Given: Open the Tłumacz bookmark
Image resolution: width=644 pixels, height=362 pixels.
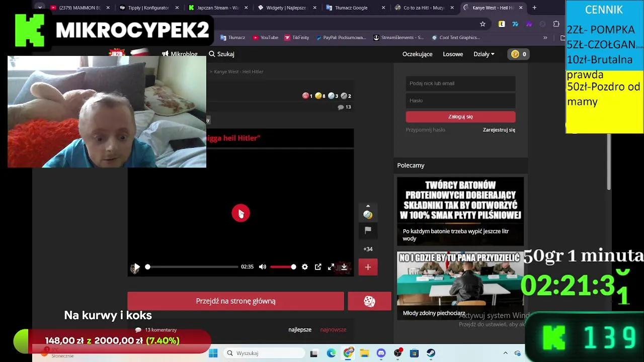Looking at the screenshot, I should coord(232,38).
